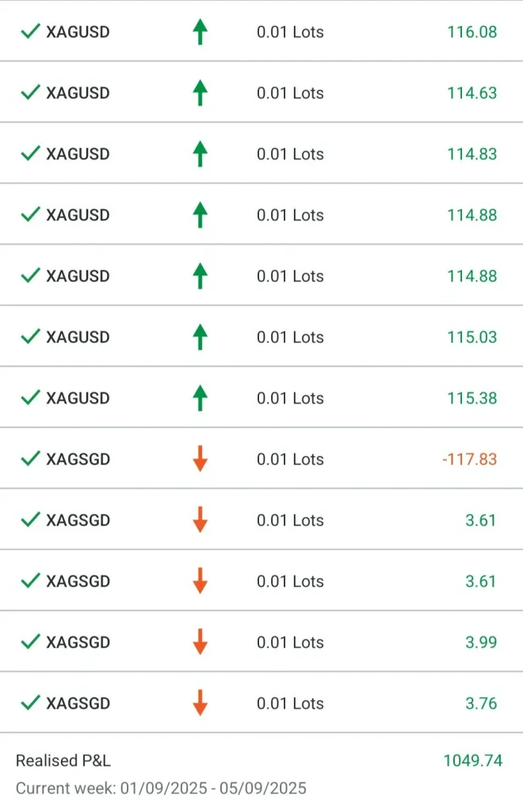
Task: Open the XAGUSD symbol with 114.63 profit
Action: [78, 93]
